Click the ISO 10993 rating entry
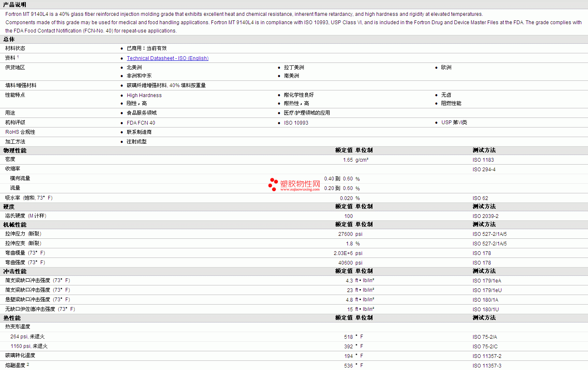The height and width of the screenshot is (370, 588). coord(296,123)
